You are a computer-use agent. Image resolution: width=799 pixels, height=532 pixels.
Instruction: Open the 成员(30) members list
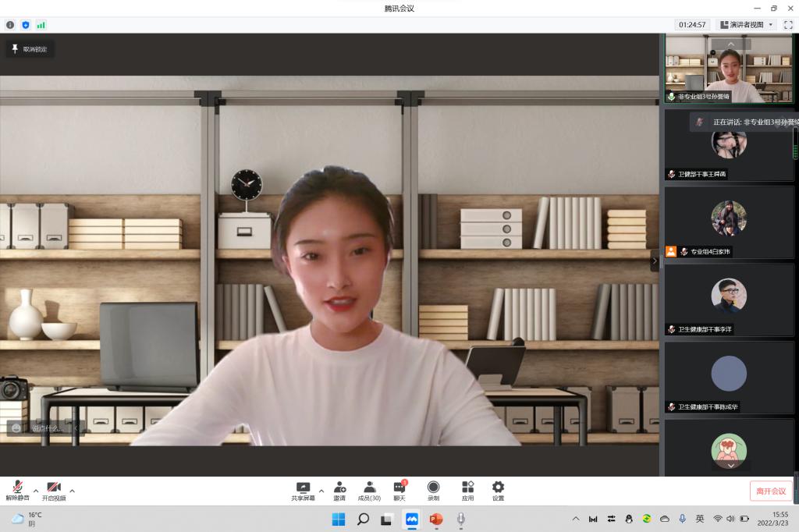point(369,491)
